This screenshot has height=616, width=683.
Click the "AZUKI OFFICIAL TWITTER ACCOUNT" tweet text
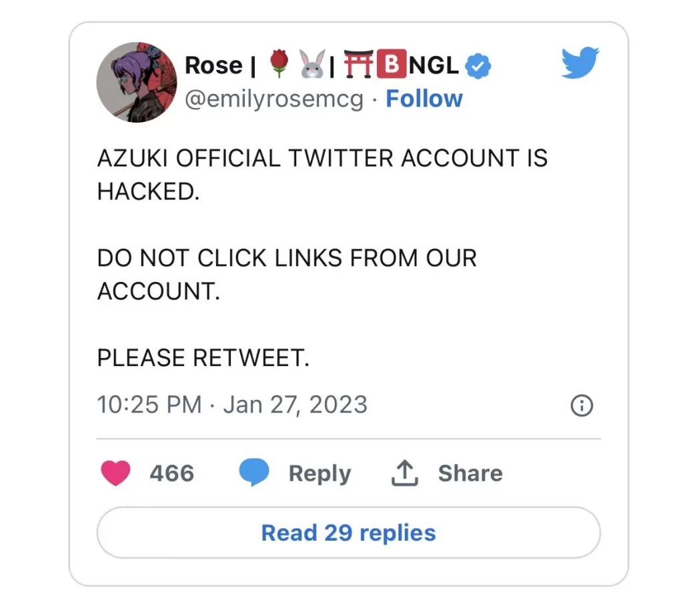321,159
